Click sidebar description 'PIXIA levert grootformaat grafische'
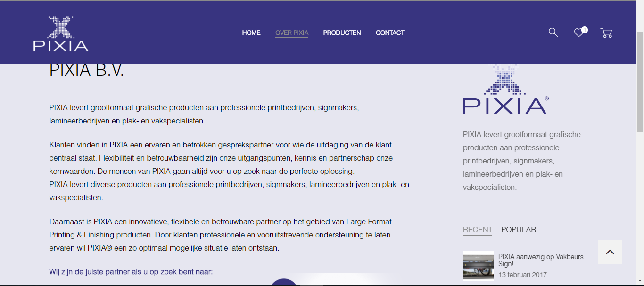The image size is (644, 286). pyautogui.click(x=522, y=161)
